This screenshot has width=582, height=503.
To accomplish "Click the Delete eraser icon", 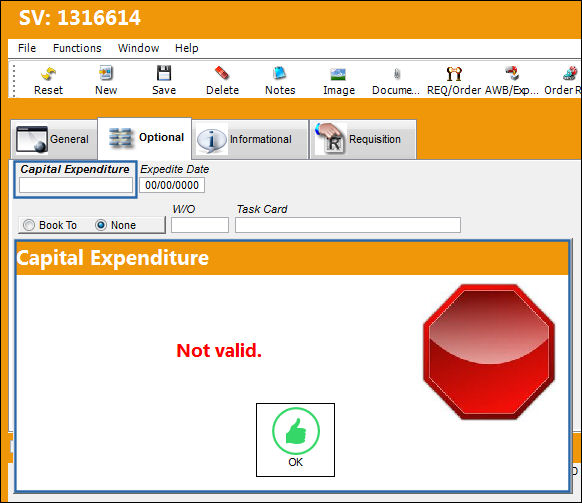I will (x=222, y=80).
